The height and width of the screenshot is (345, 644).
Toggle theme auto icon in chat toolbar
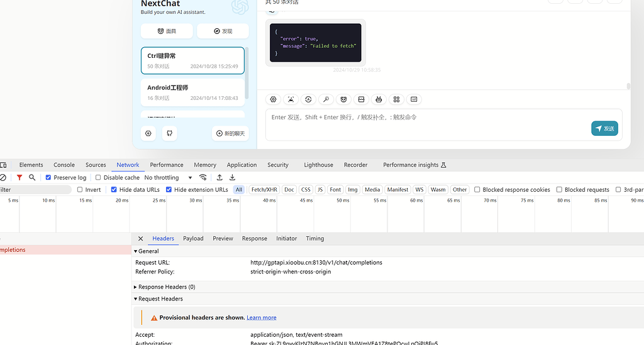click(308, 99)
